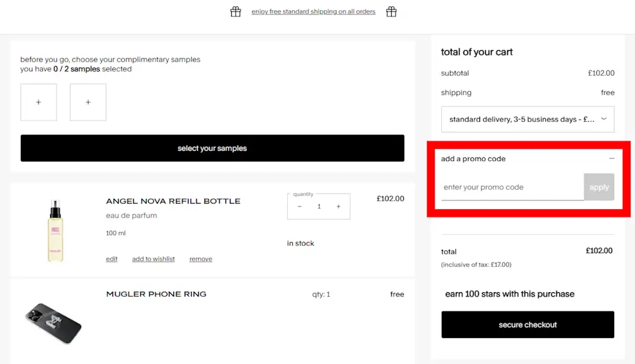Collapse the add a promo code section
This screenshot has width=635, height=364.
[612, 159]
